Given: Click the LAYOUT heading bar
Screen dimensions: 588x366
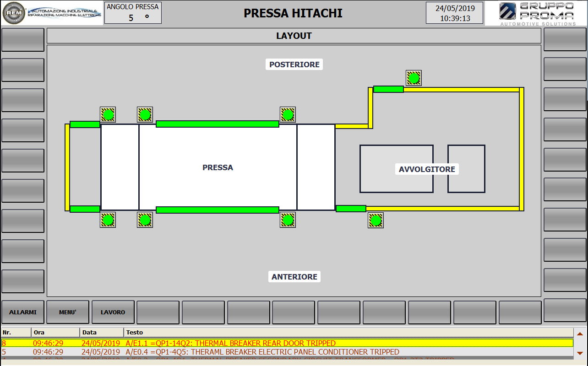Looking at the screenshot, I should click(x=294, y=36).
